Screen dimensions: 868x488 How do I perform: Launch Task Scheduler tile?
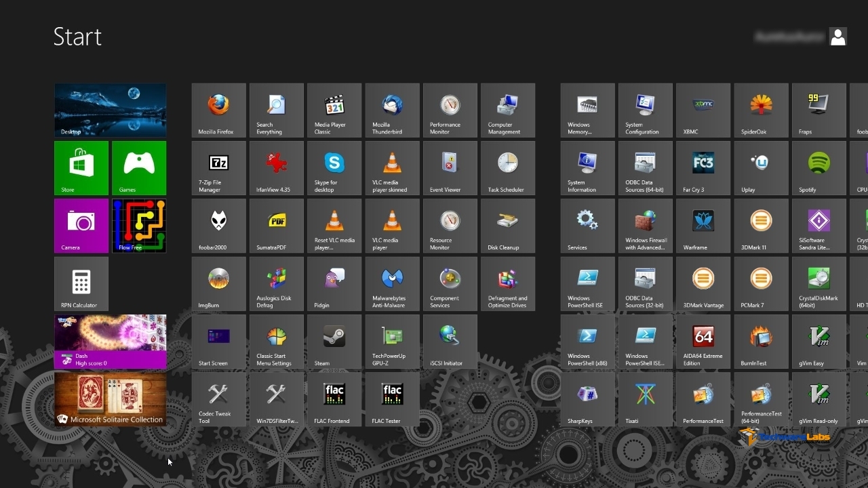pos(508,168)
